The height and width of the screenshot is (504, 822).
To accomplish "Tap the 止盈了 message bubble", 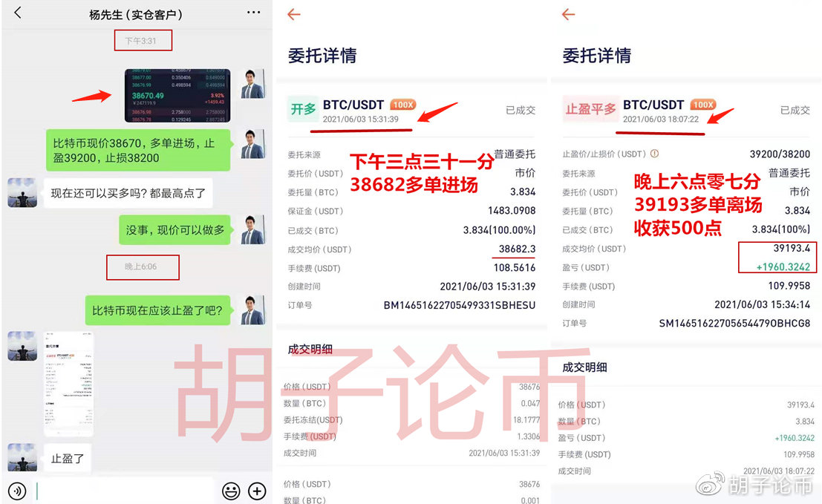I will tap(68, 458).
